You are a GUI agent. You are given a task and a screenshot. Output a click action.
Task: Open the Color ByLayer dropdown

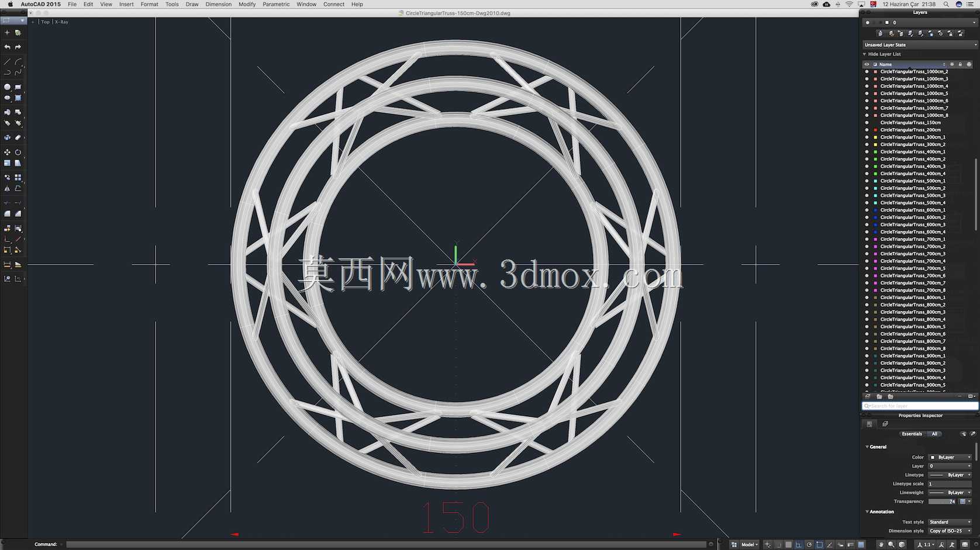point(950,458)
